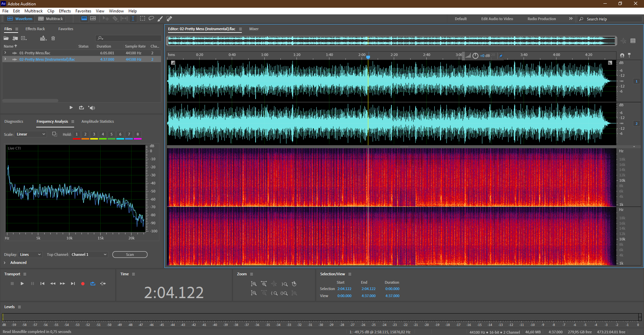Image resolution: width=644 pixels, height=335 pixels.
Task: Click the Rewind button in Transport
Action: (53, 284)
